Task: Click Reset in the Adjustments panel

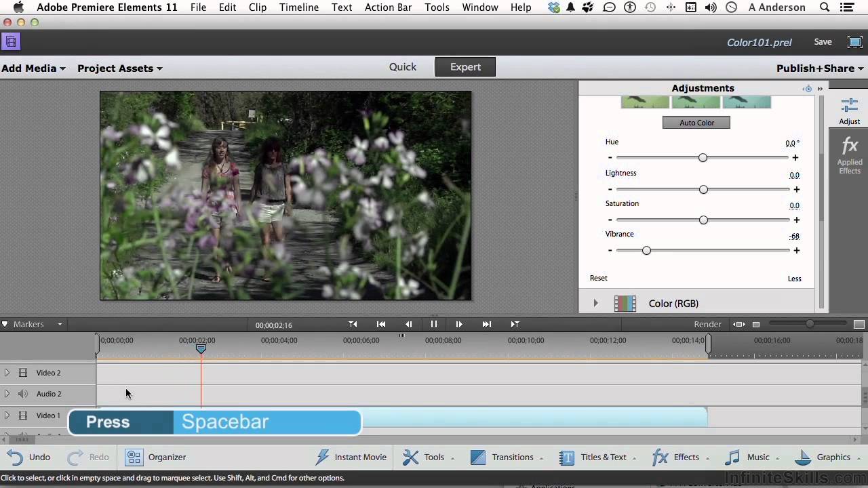Action: click(x=599, y=278)
